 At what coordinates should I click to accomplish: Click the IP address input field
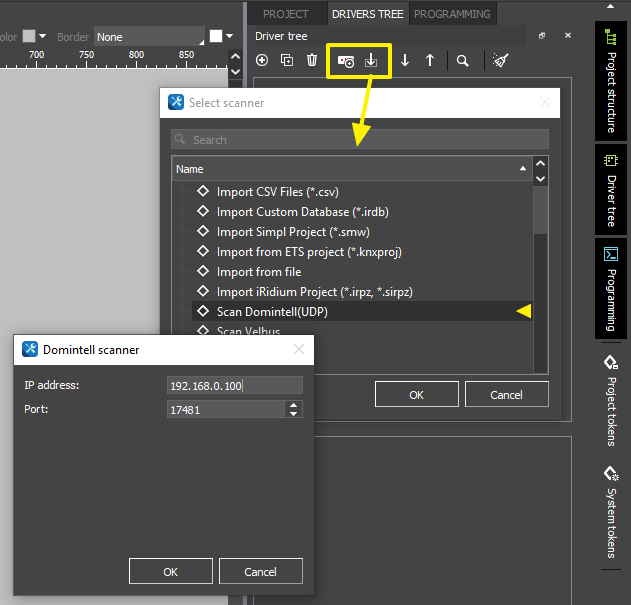coord(235,385)
